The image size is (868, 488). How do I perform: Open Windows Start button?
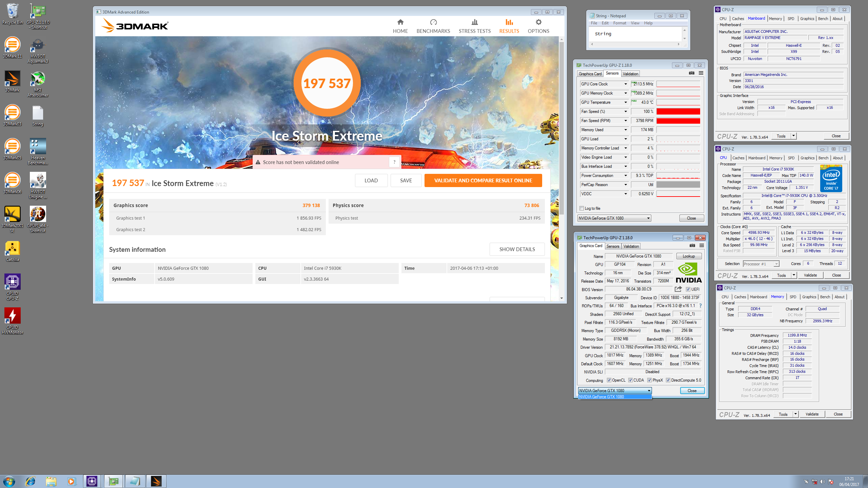[9, 481]
